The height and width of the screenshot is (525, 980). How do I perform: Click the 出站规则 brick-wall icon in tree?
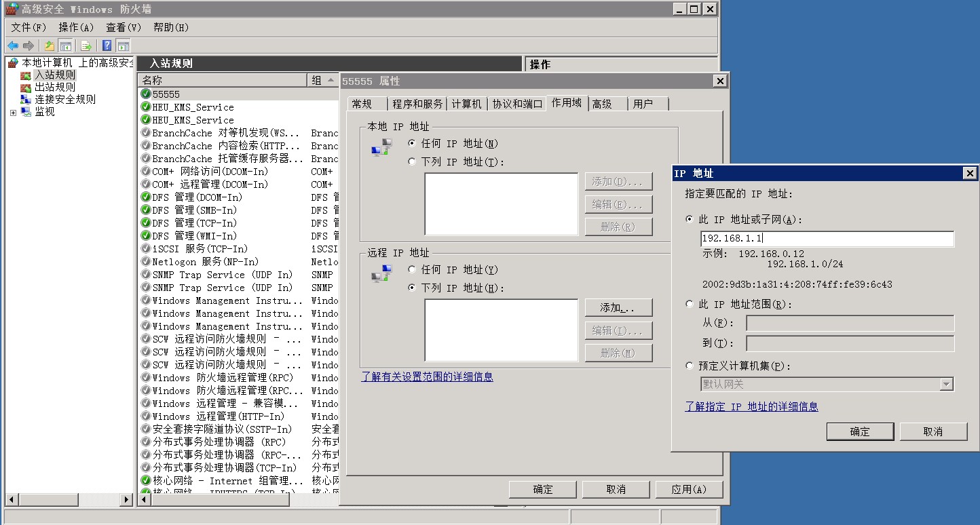click(26, 87)
